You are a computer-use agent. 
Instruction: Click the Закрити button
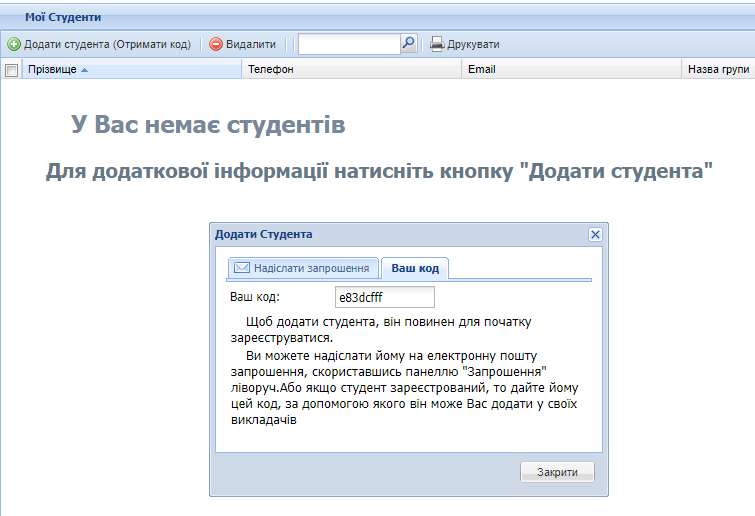tap(558, 472)
